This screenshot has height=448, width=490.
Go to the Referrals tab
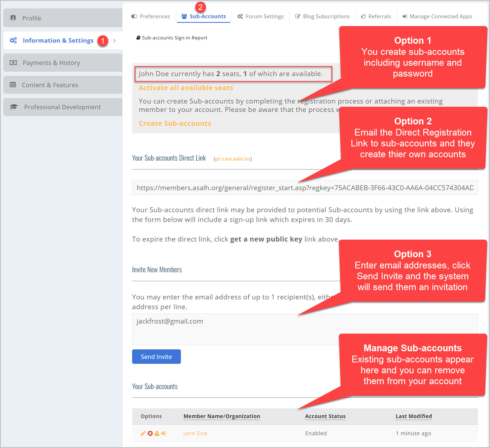pos(376,16)
